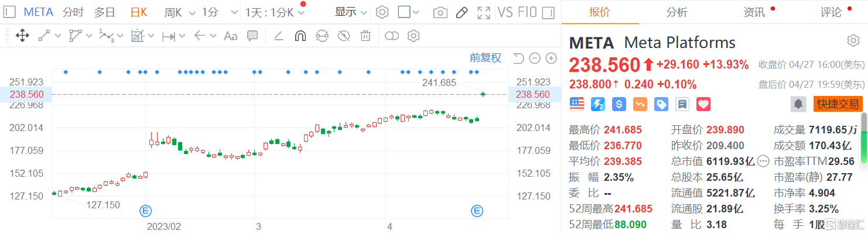Open chart settings gear in top bar
The width and height of the screenshot is (868, 234).
382,12
